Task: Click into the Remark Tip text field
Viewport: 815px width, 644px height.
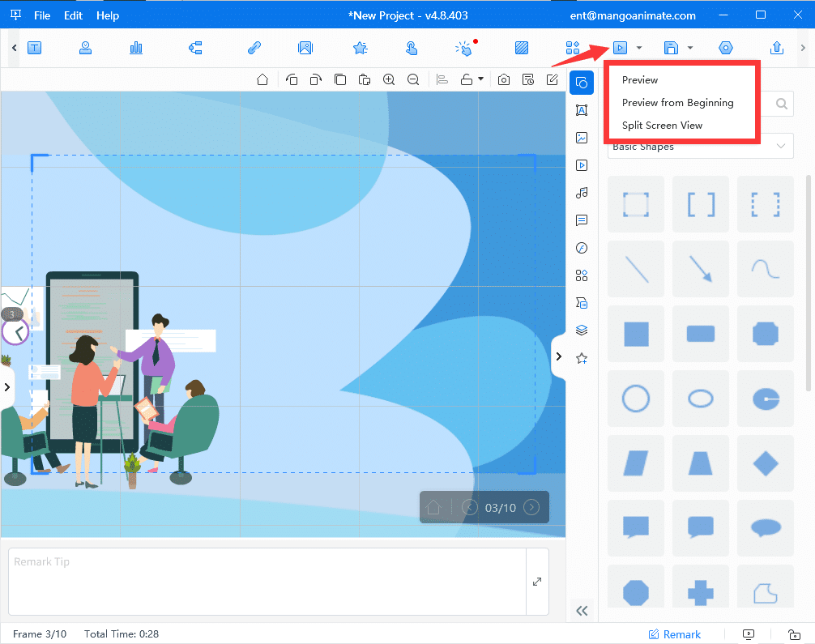Action: click(267, 581)
